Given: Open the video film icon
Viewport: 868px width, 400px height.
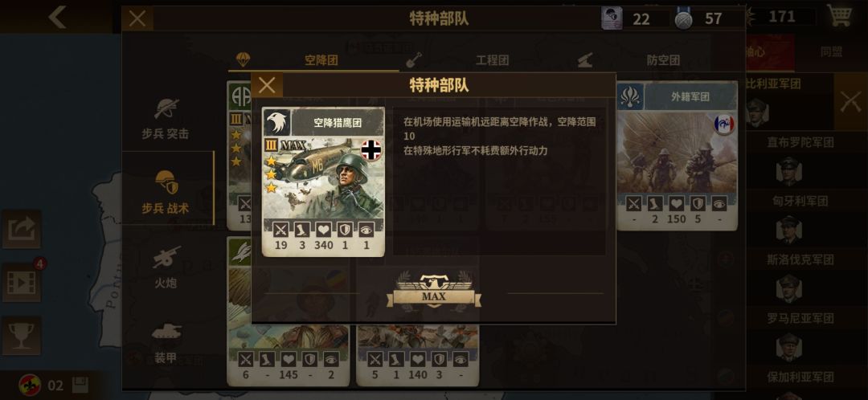Looking at the screenshot, I should 21,283.
